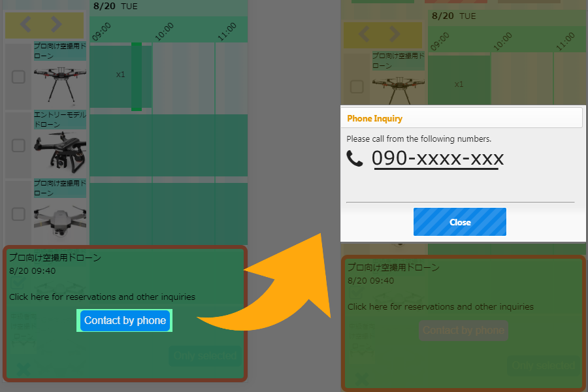The width and height of the screenshot is (588, 392).
Task: Select the x1 reservation block in the right timeline
Action: 459,84
